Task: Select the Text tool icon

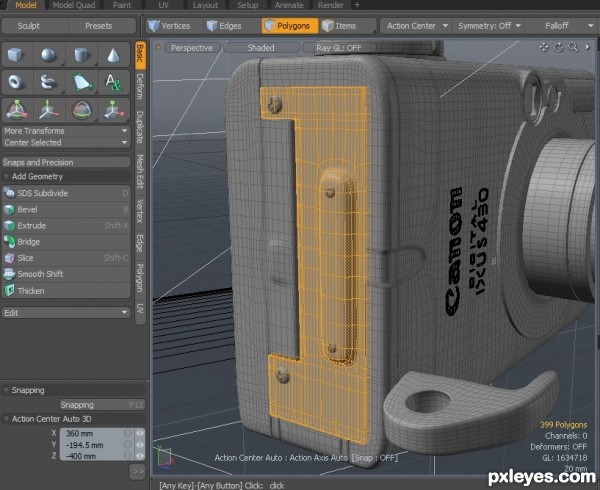Action: pyautogui.click(x=113, y=82)
